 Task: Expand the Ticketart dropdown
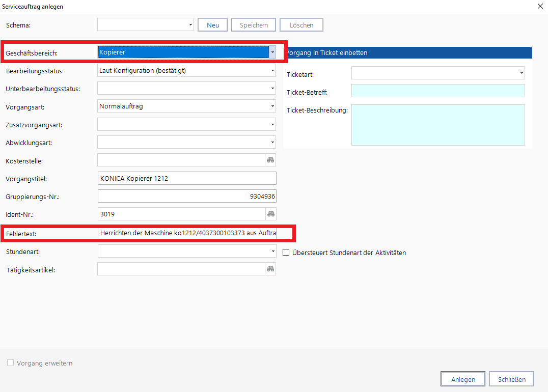pos(522,73)
